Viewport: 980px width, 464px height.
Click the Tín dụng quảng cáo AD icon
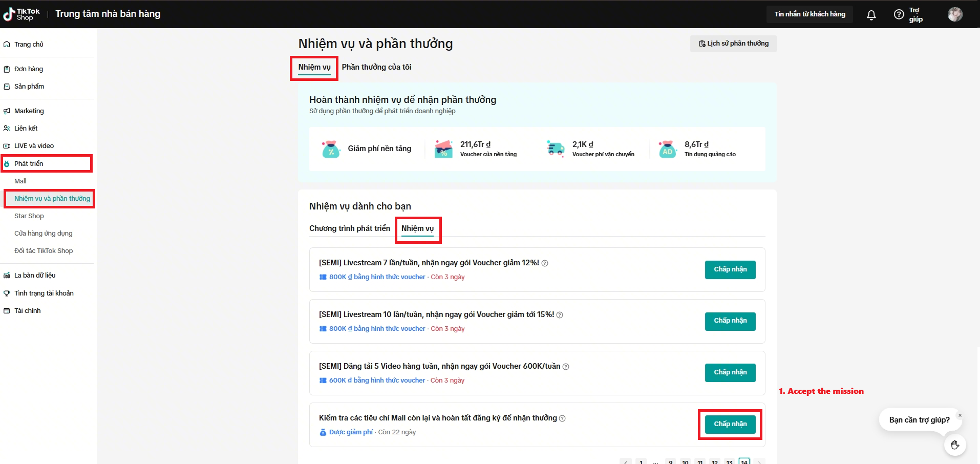pyautogui.click(x=668, y=149)
